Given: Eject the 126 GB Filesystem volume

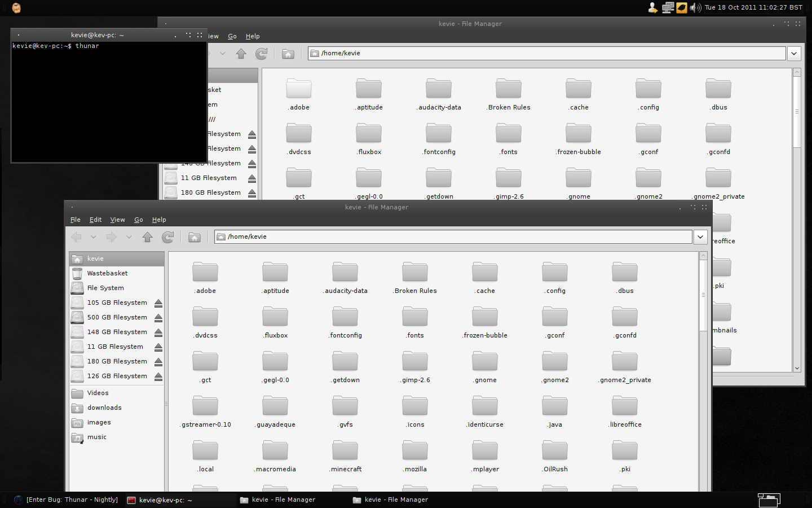Looking at the screenshot, I should pos(158,376).
